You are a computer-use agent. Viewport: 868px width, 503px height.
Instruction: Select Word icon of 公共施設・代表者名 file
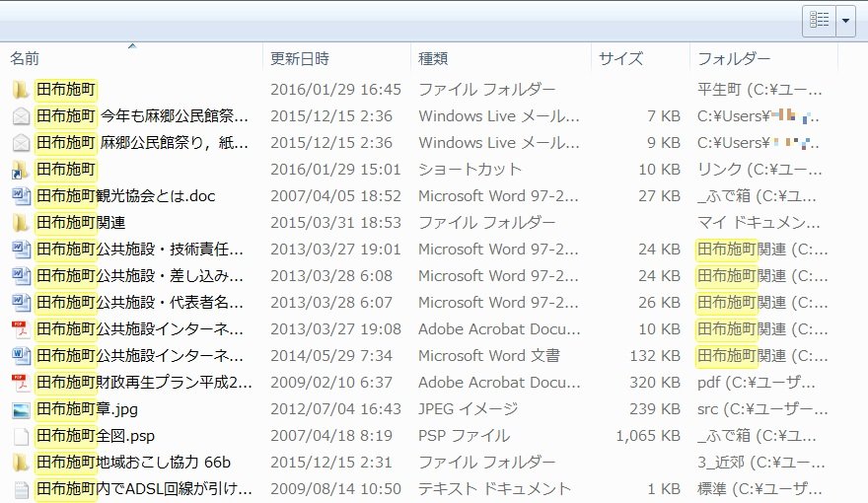click(21, 302)
